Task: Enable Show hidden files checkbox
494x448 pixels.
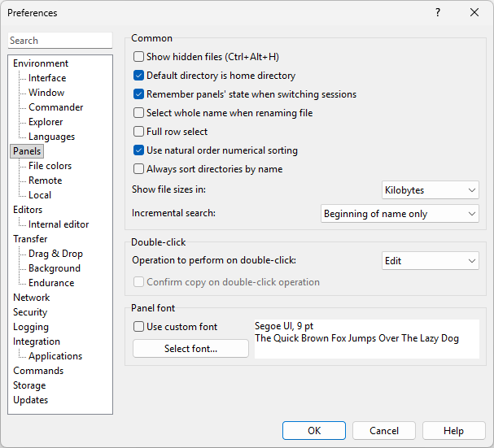Action: [139, 57]
